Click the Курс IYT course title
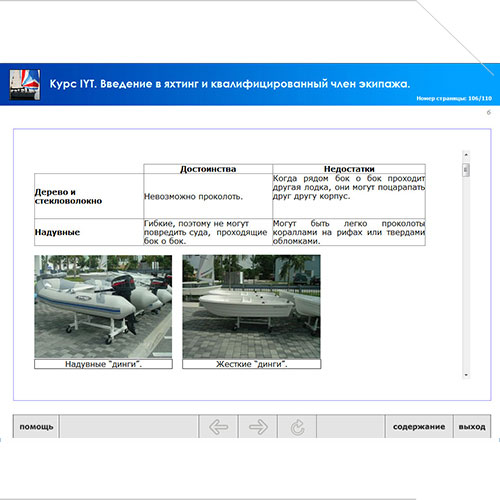 tap(230, 84)
